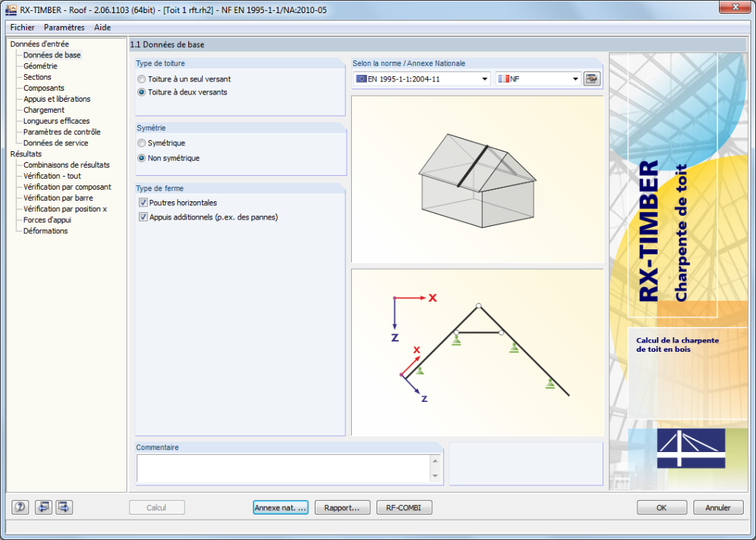The height and width of the screenshot is (540, 756).
Task: Click the Dlubal bridge logo image
Action: 691,448
